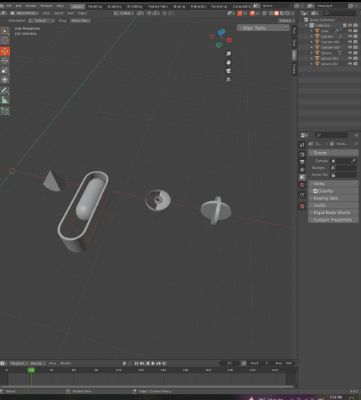Open the transform Orientation dropdown
The height and width of the screenshot is (400, 361).
tap(41, 20)
